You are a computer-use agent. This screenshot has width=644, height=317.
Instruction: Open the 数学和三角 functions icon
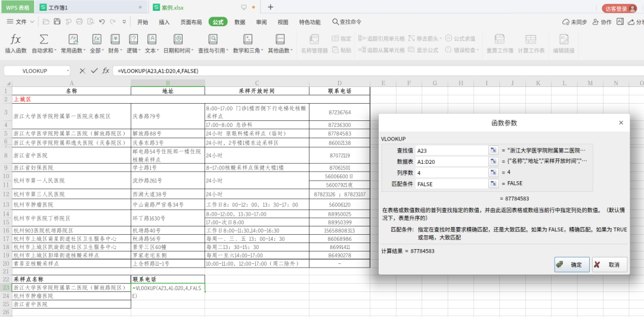tap(247, 39)
